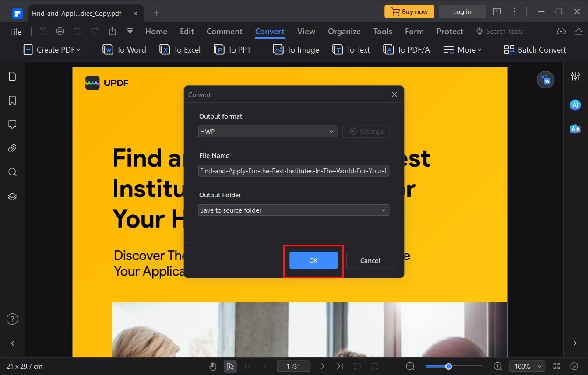588x375 pixels.
Task: Open the Attachments panel
Action: pyautogui.click(x=12, y=148)
